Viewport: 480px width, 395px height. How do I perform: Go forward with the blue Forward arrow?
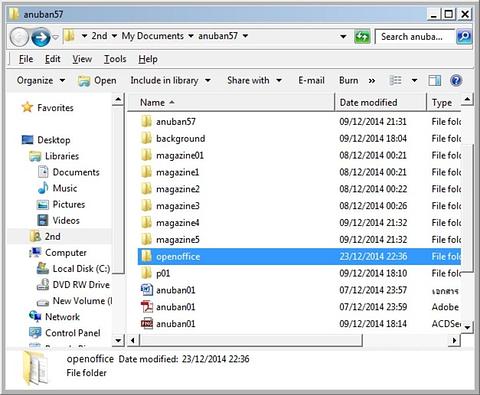(41, 37)
